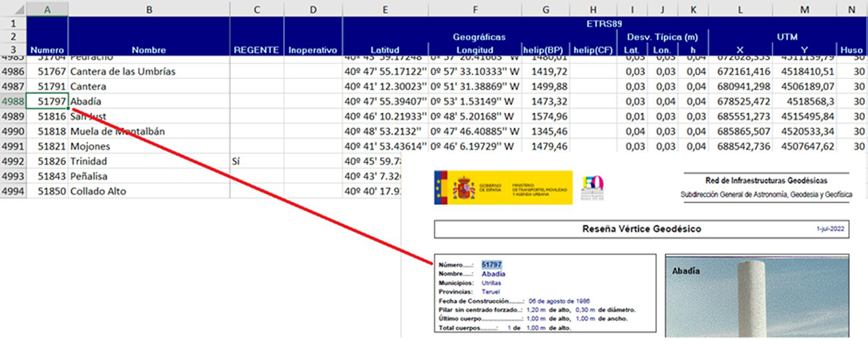Image resolution: width=868 pixels, height=345 pixels.
Task: Click the Reseña Vértice Geodésico title
Action: click(x=642, y=229)
